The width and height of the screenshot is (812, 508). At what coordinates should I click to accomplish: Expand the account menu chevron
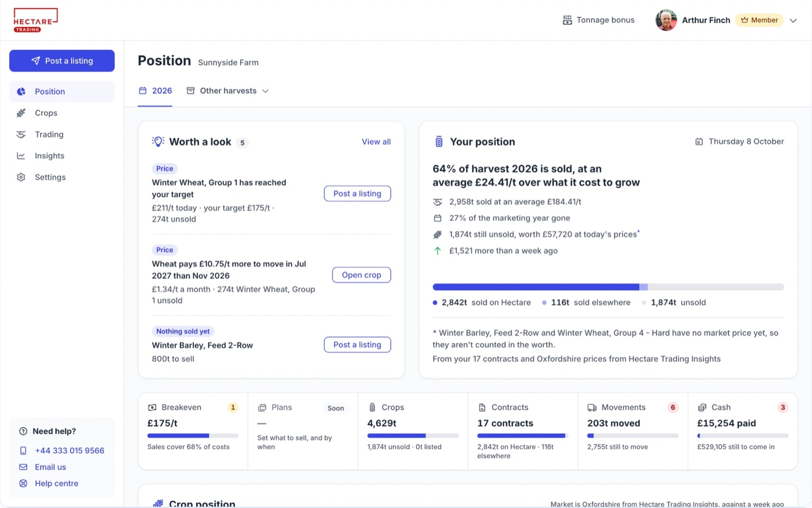[x=793, y=20]
